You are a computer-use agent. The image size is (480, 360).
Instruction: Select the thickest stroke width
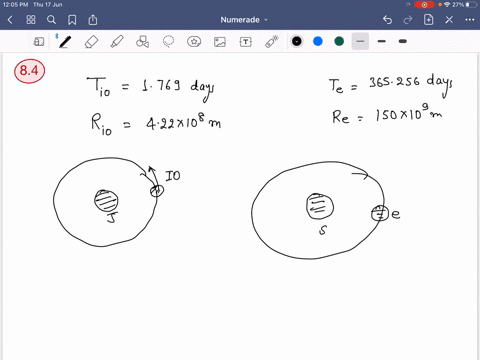[x=403, y=41]
